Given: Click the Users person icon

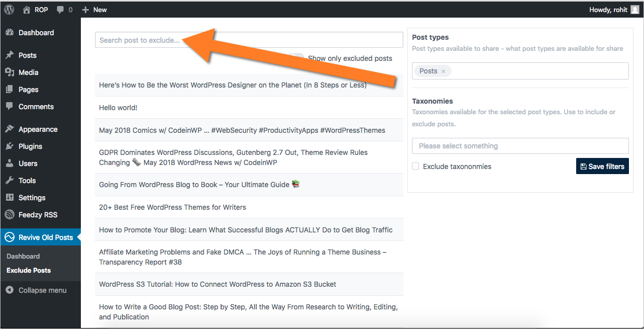Looking at the screenshot, I should [10, 163].
